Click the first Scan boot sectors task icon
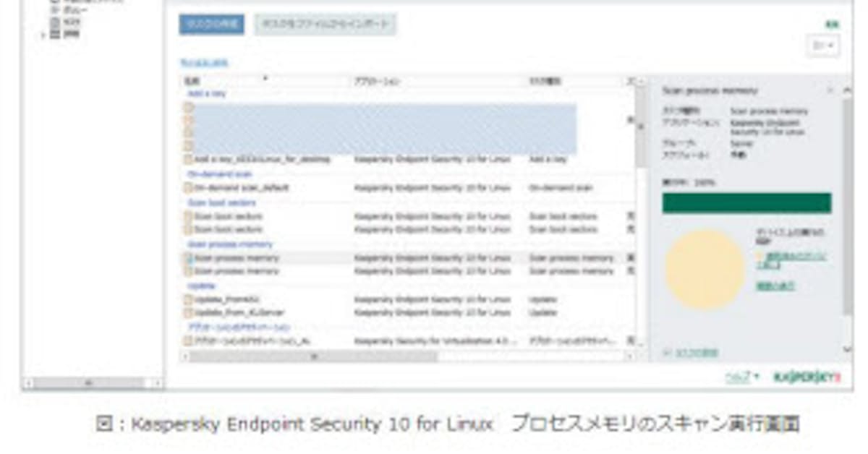The width and height of the screenshot is (868, 454). pos(188,216)
